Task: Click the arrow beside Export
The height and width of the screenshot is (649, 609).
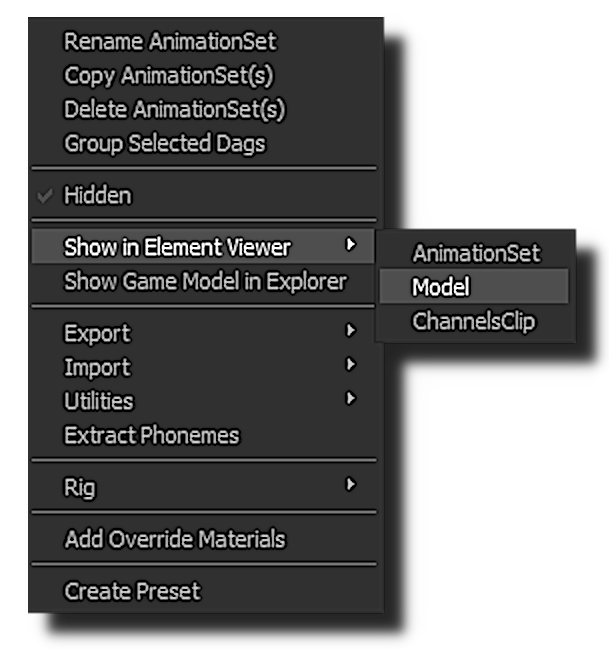Action: coord(351,331)
